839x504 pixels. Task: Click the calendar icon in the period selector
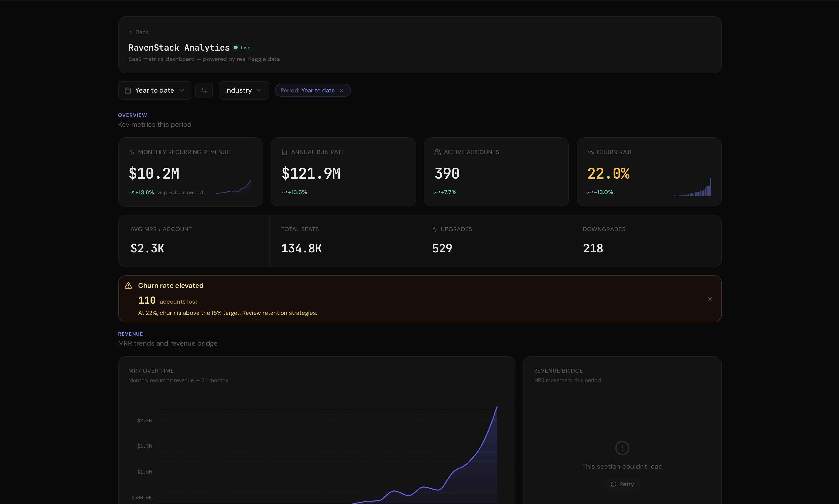pyautogui.click(x=128, y=90)
